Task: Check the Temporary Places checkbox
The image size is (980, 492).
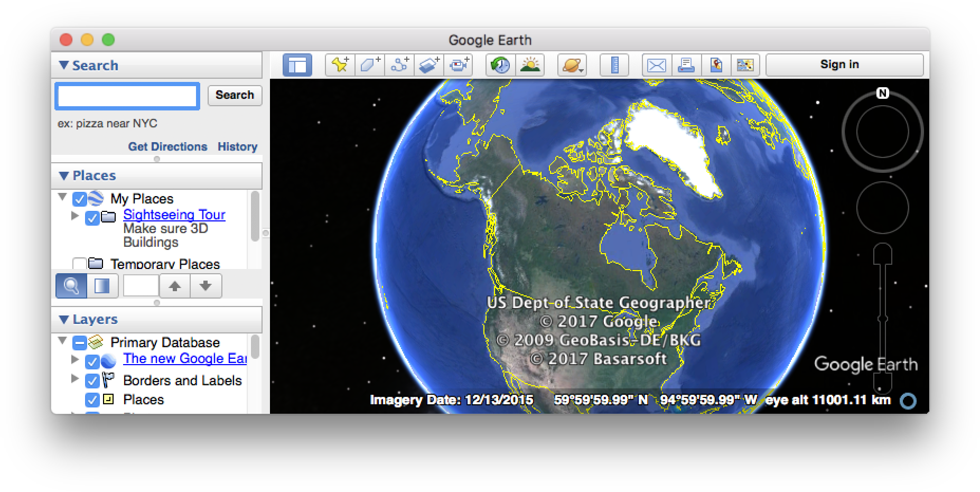Action: point(79,263)
